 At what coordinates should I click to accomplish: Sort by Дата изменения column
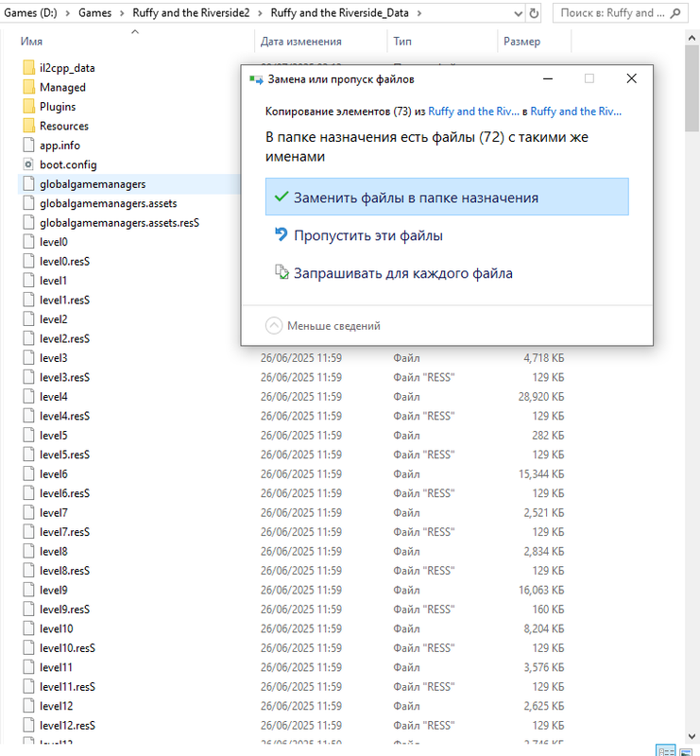pos(300,42)
